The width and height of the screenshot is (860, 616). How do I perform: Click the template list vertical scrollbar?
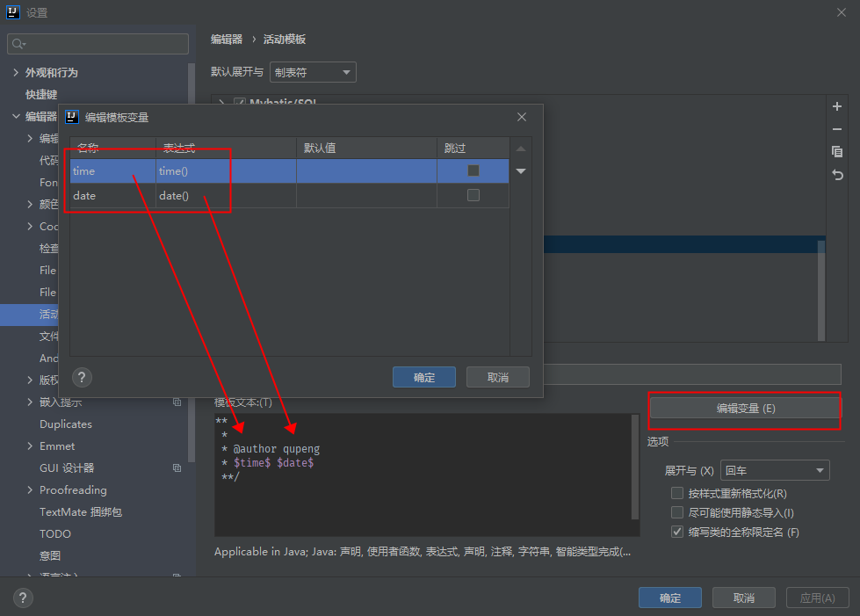(x=821, y=289)
